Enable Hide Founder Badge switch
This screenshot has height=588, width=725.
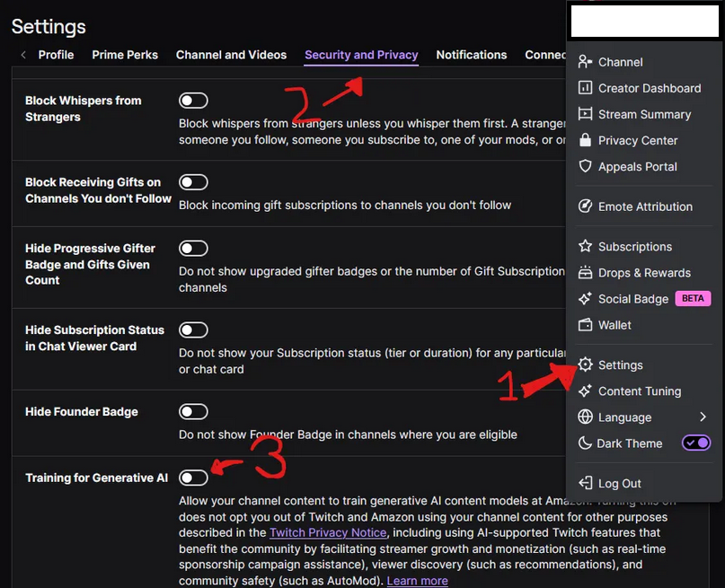tap(193, 411)
